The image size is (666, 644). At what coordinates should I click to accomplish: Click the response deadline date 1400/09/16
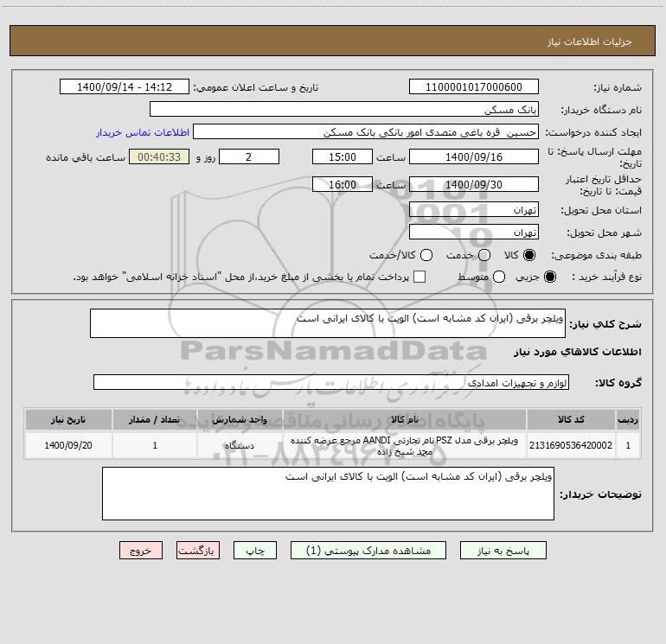point(474,156)
